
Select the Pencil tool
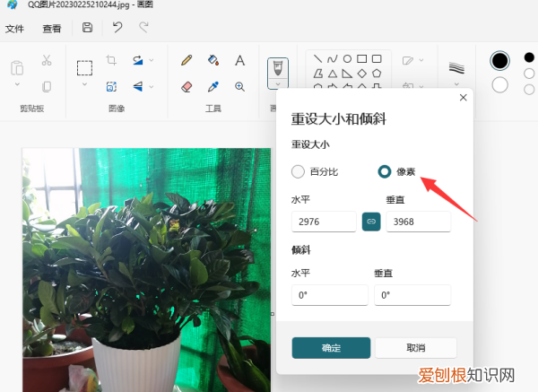[187, 60]
